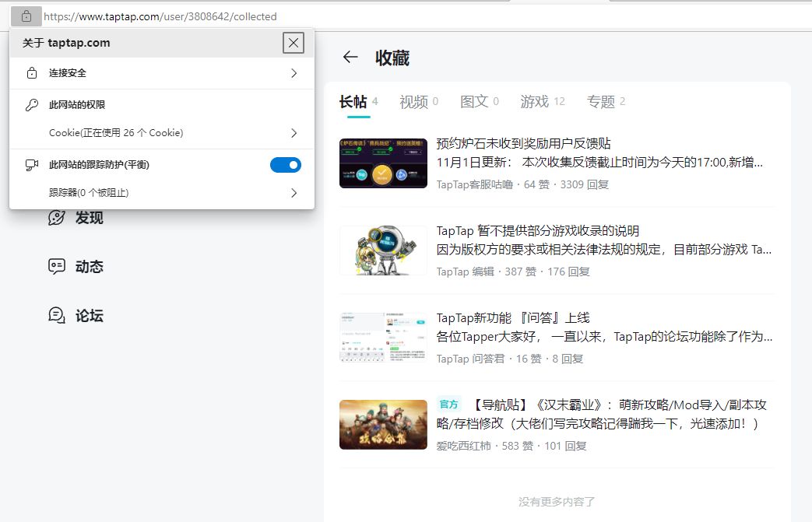Click the 11月1日更新 post excerpt
Image resolution: width=812 pixels, height=522 pixels.
tap(599, 163)
